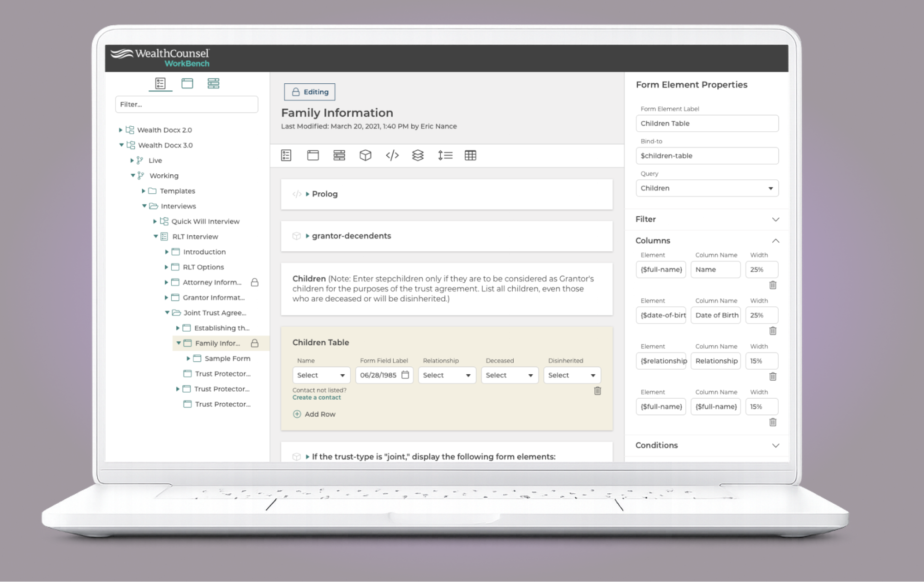Click lock icon beside Attorney Information item

pyautogui.click(x=255, y=282)
